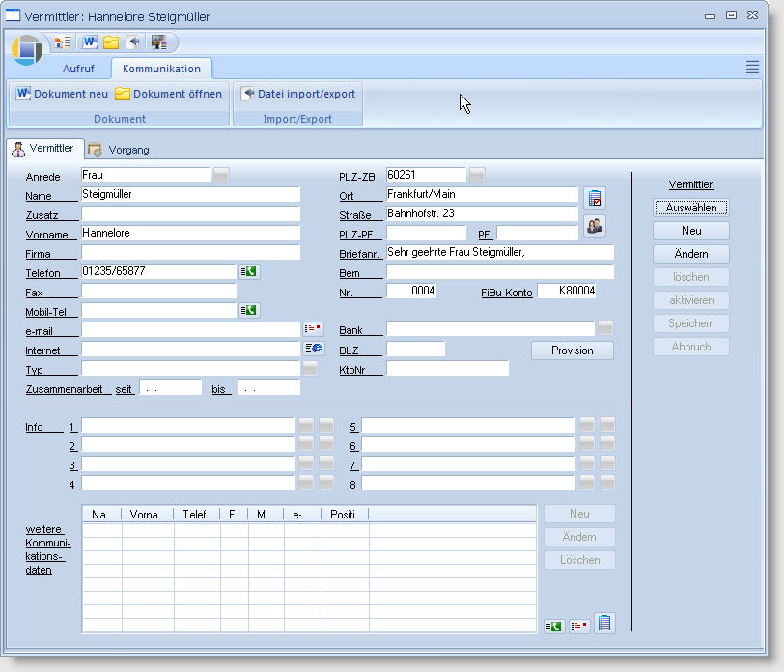This screenshot has width=784, height=672.
Task: Click the yellow folder icon in quick access toolbar
Action: [x=111, y=42]
